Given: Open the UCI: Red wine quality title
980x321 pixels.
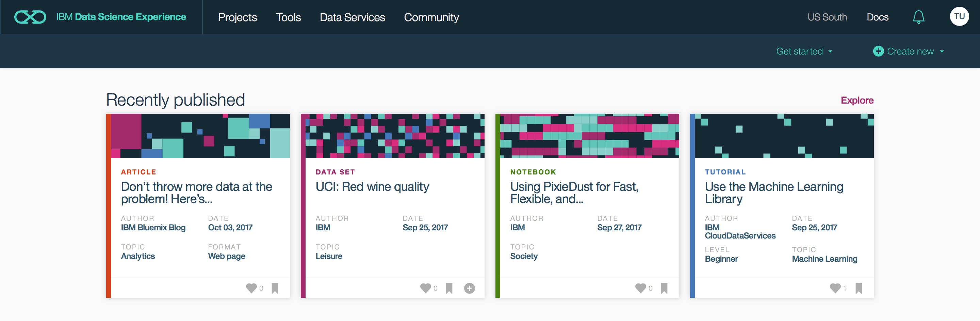Looking at the screenshot, I should [372, 187].
